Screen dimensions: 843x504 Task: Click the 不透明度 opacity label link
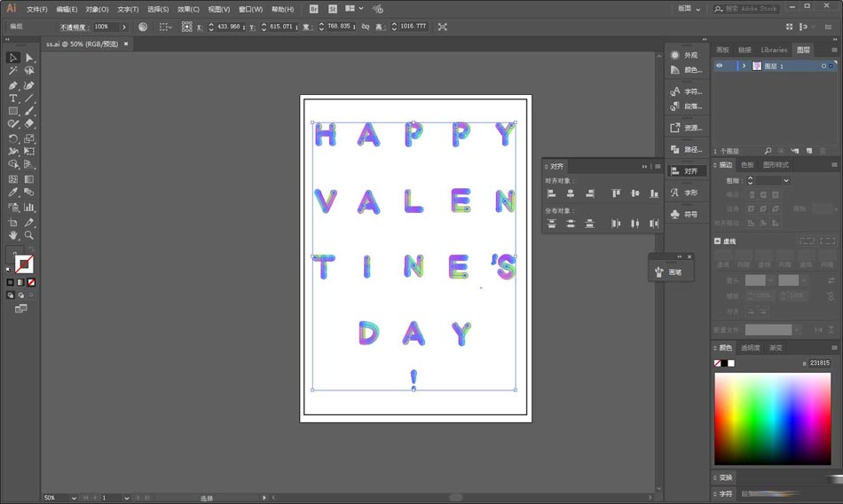pos(72,27)
